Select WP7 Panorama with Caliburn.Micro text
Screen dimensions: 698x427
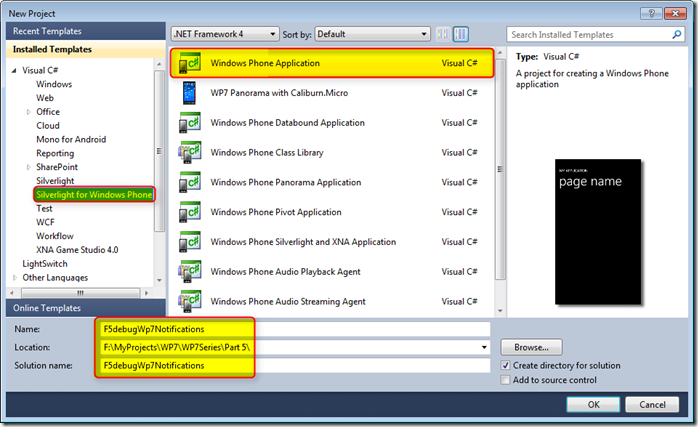(279, 93)
